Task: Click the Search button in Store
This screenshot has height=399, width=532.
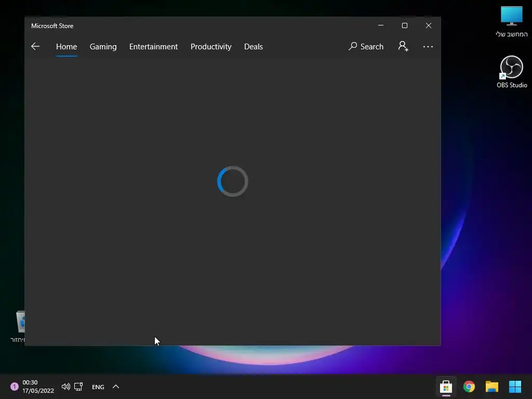Action: click(x=366, y=46)
